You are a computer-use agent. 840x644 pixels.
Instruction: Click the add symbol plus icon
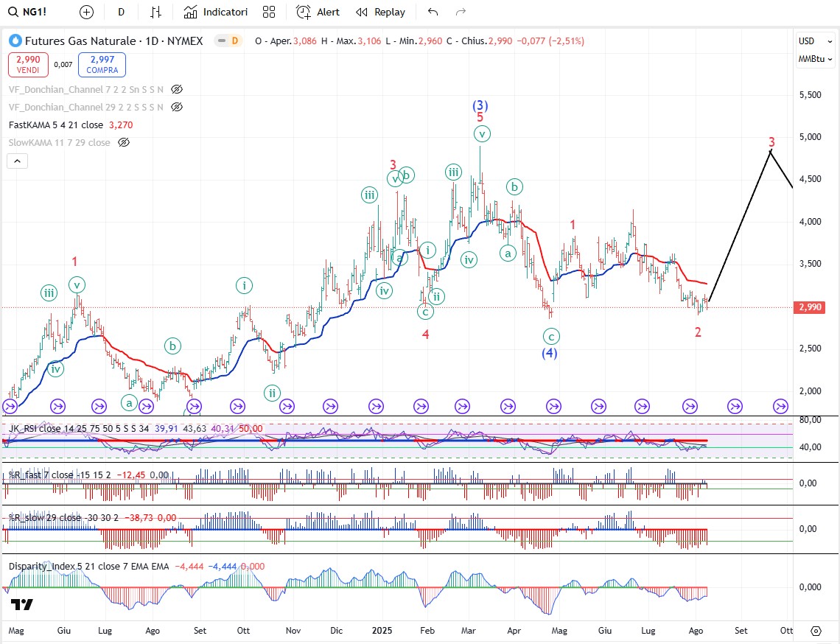click(87, 12)
